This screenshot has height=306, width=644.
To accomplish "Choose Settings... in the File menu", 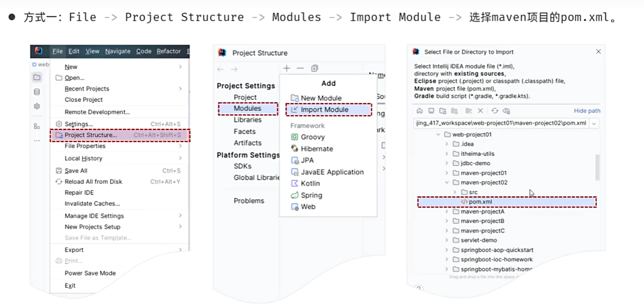I will [x=120, y=124].
